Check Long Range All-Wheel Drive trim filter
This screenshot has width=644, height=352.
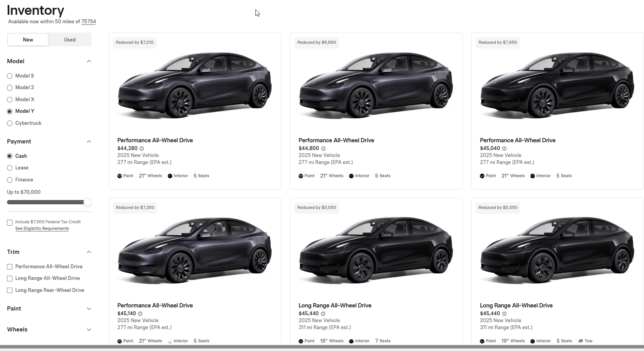pos(10,278)
